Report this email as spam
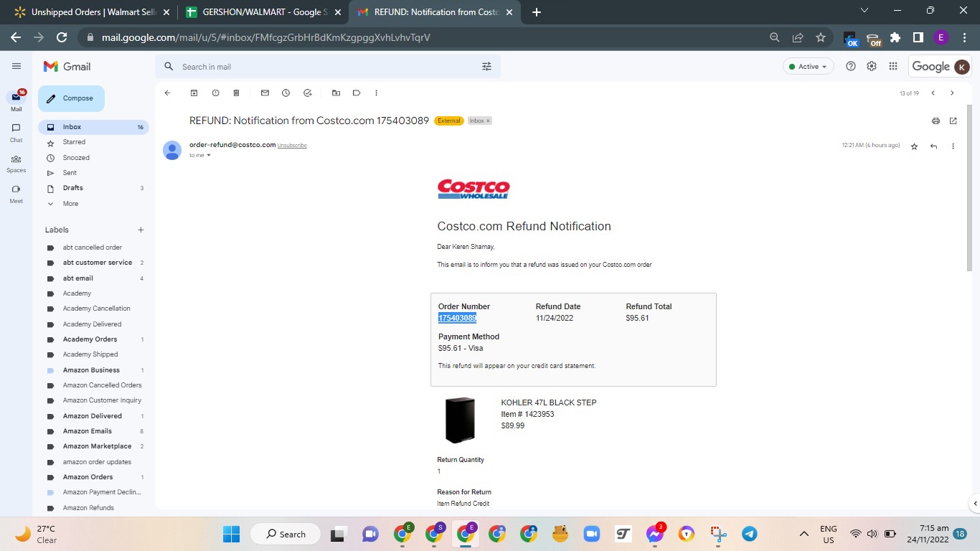 point(215,93)
